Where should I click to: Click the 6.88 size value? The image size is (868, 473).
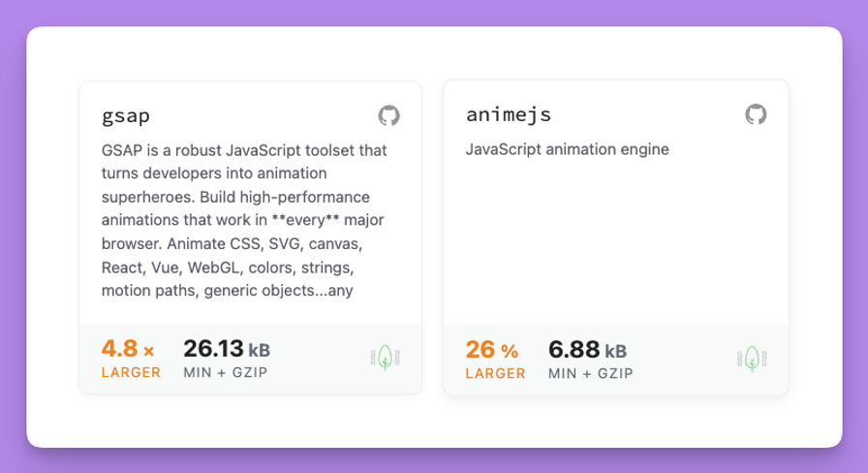(573, 349)
